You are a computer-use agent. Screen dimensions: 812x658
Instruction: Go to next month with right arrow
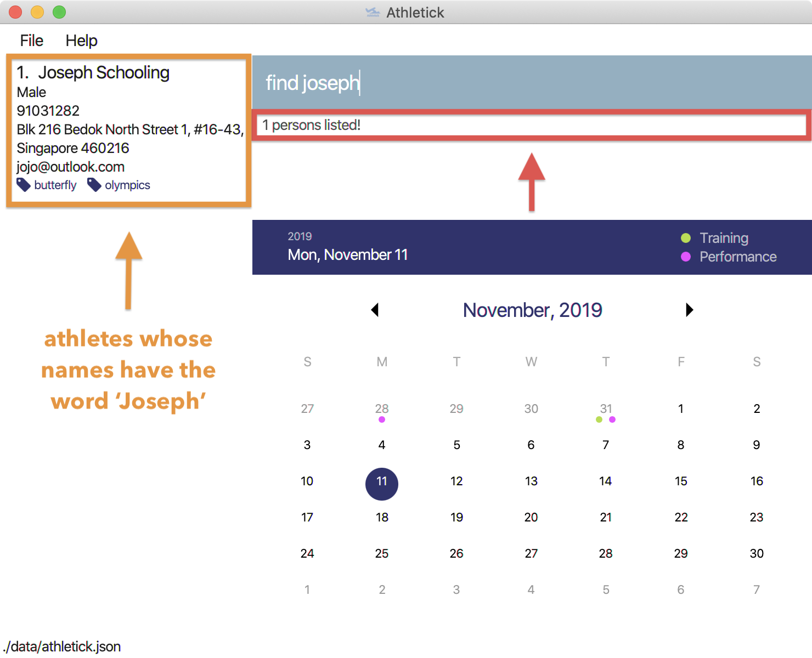coord(690,310)
